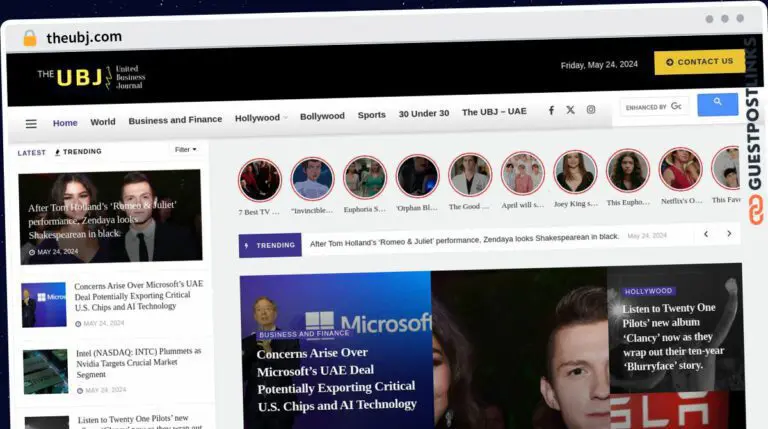Open the Business and Finance menu item
This screenshot has height=429, width=768.
click(175, 120)
